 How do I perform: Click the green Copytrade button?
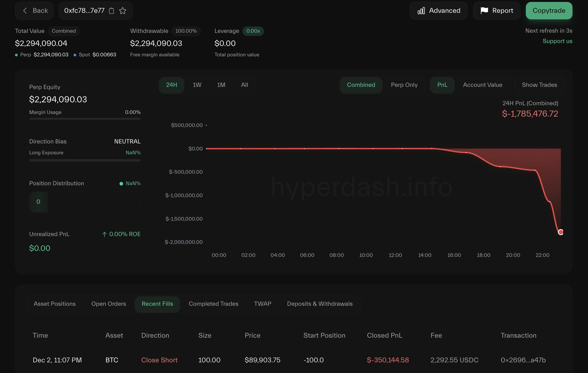coord(549,11)
